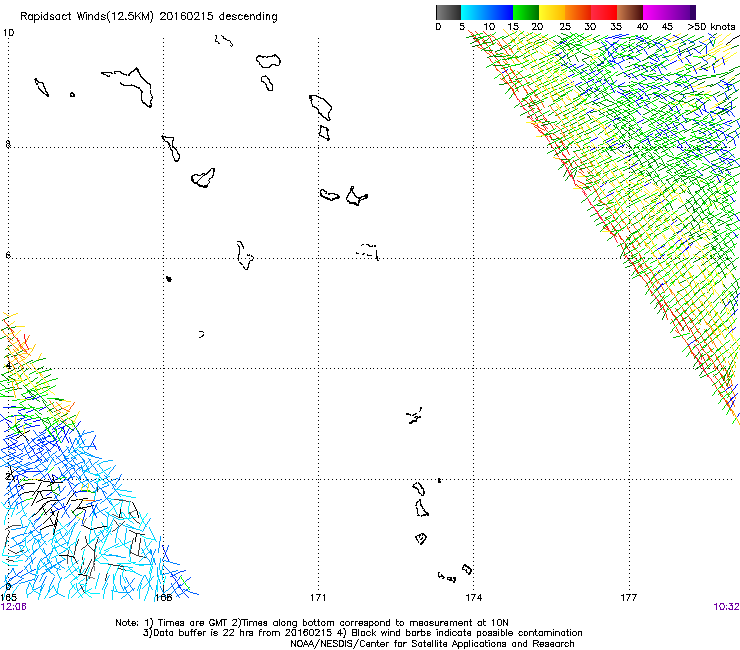Click the purple time stamp "10:32"
This screenshot has width=740, height=650.
point(726,607)
